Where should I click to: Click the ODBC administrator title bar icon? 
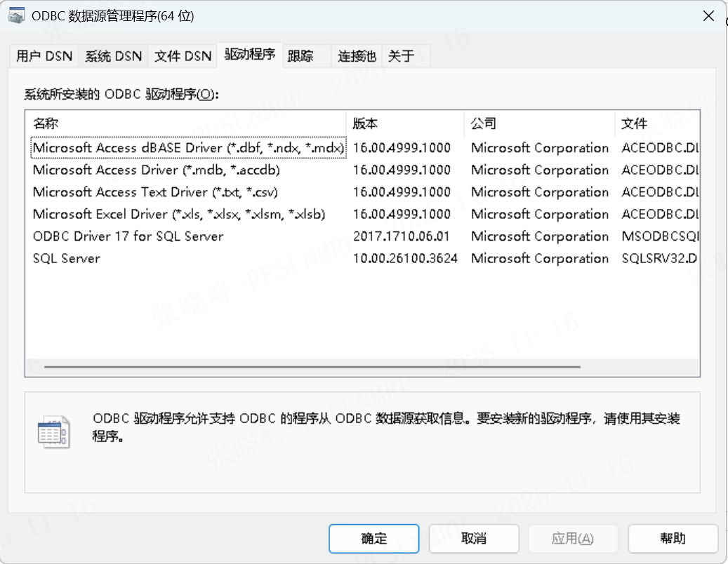coord(17,15)
